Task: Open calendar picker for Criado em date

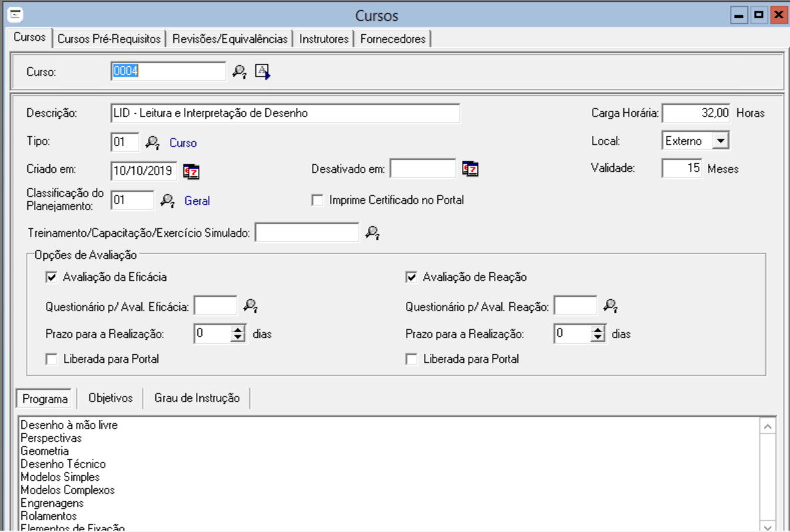Action: click(191, 171)
